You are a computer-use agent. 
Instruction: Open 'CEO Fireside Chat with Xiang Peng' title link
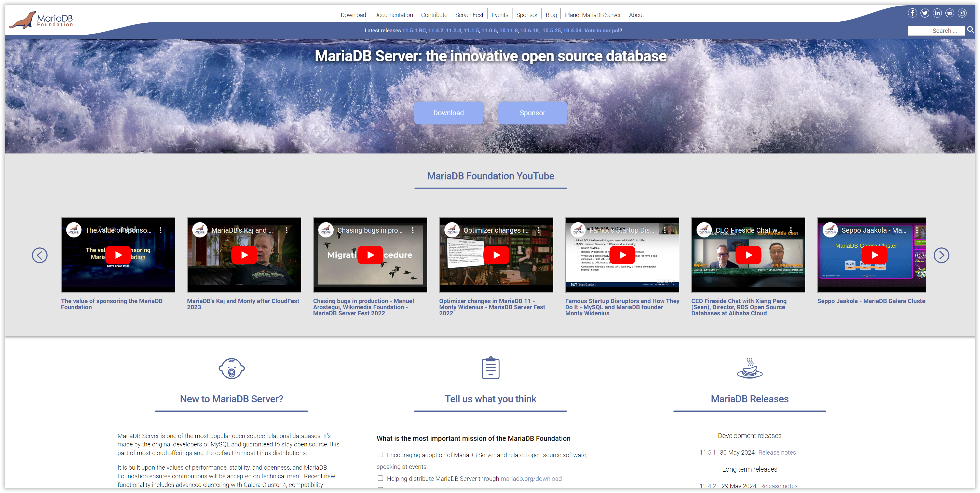739,307
